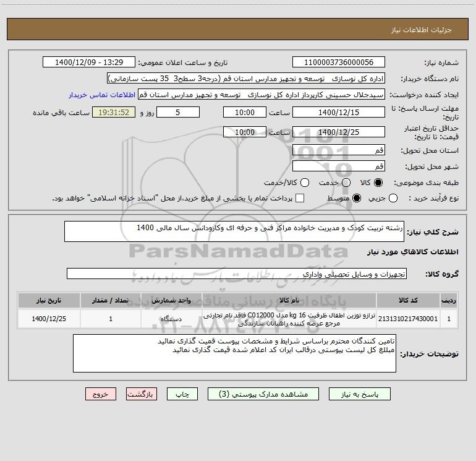Click the نام کالا column header
Viewport: 476px width, 461px height.
[x=289, y=301]
